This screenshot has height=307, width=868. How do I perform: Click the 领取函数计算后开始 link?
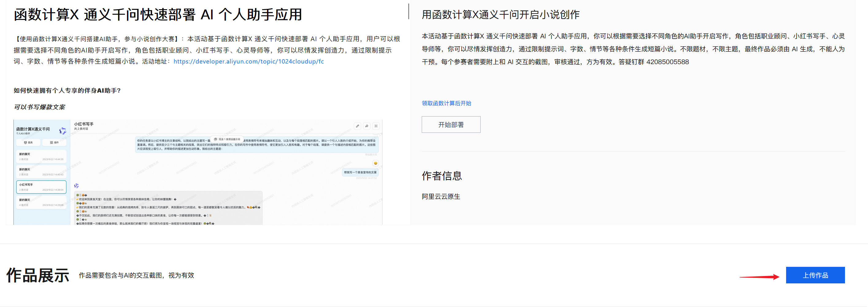tap(446, 103)
